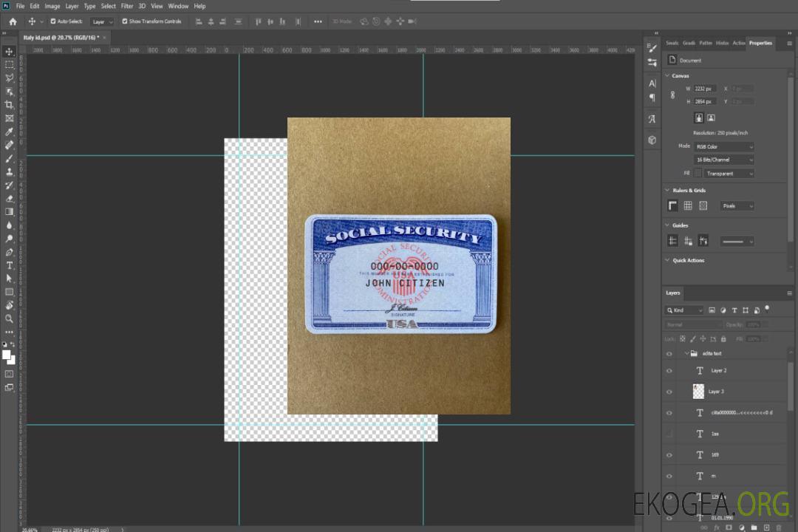The height and width of the screenshot is (532, 798).
Task: Select the Path Selection tool
Action: [9, 279]
